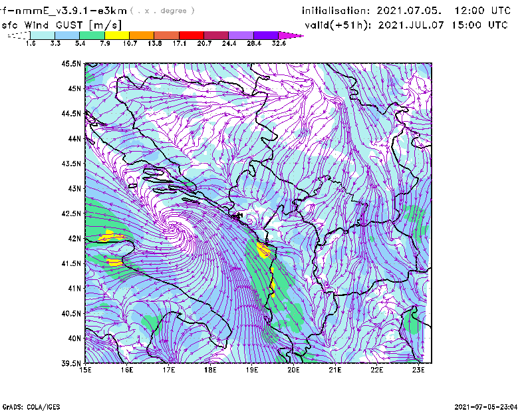Click the '2021-07-05-23:04' timestamp
Screen dimensions: 532x411
[486, 407]
